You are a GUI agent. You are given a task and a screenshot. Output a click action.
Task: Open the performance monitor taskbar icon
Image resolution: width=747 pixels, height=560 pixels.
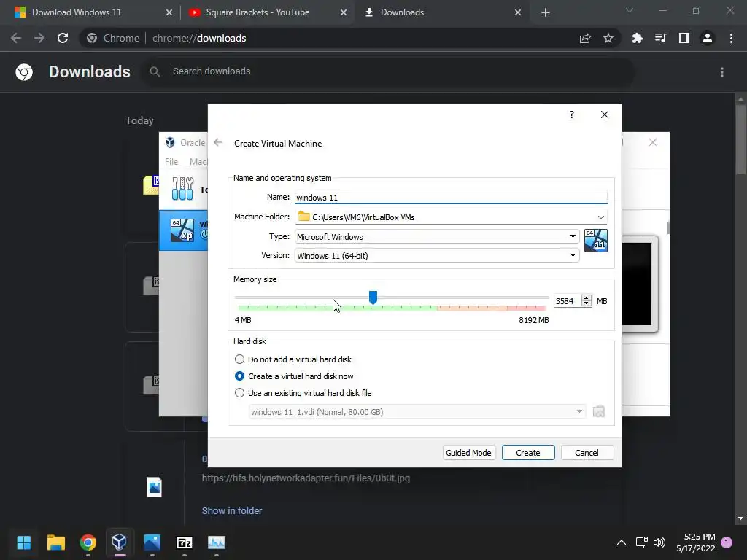coord(216,542)
